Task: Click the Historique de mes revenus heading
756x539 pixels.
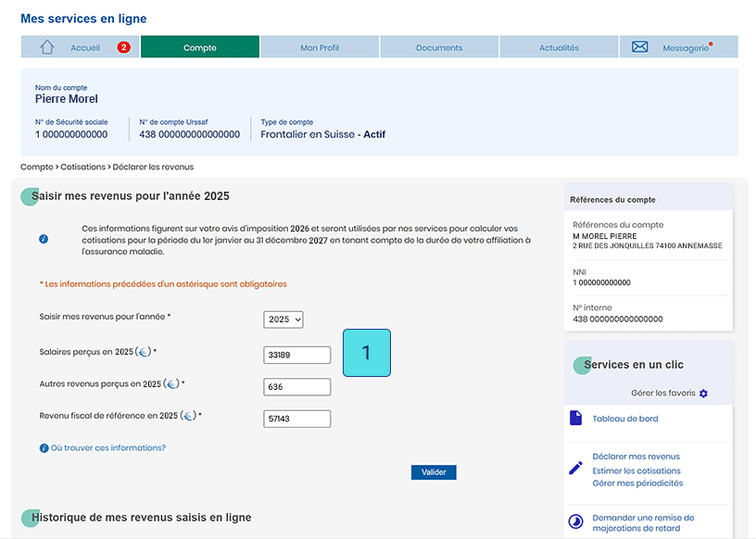Action: click(141, 518)
